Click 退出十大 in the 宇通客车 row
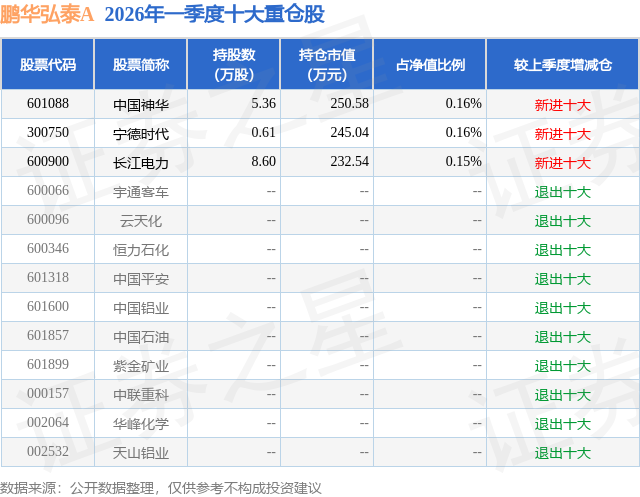This screenshot has width=640, height=497. [x=563, y=192]
